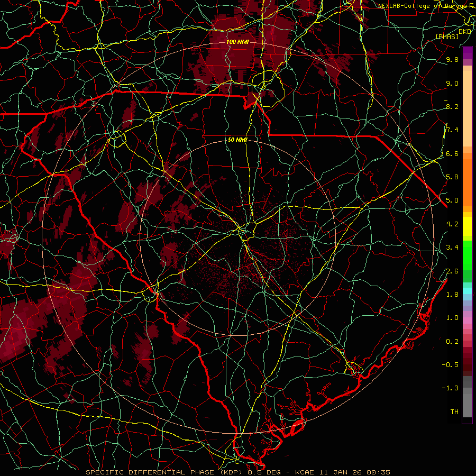Image resolution: width=476 pixels, height=476 pixels.
Task: Click the 6.6 scale value
Action: pyautogui.click(x=452, y=153)
